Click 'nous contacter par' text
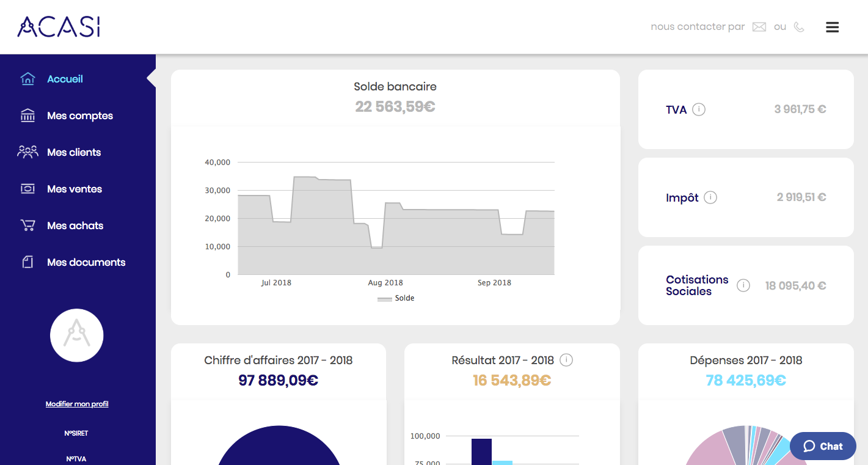This screenshot has width=868, height=465. pyautogui.click(x=698, y=27)
